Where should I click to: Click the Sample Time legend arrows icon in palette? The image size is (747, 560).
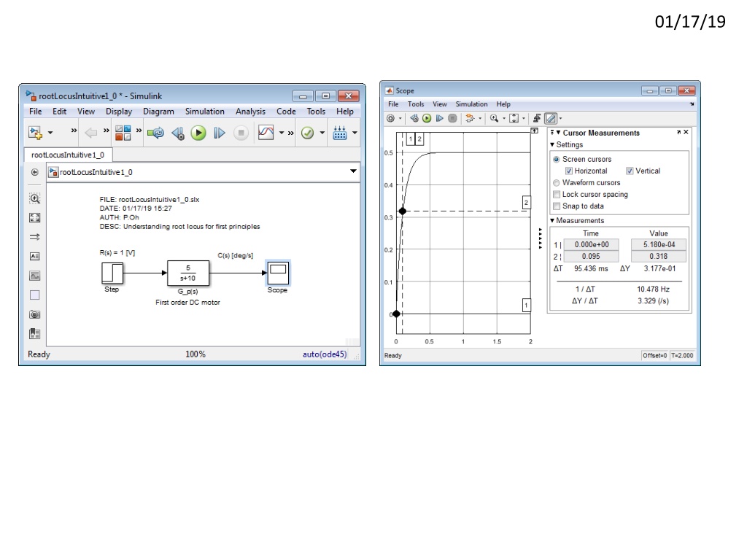click(35, 237)
